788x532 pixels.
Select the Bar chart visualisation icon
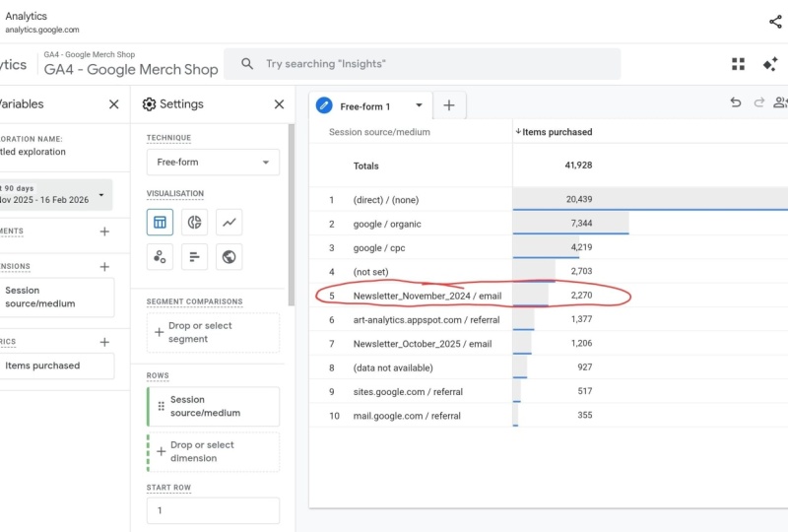click(x=194, y=257)
